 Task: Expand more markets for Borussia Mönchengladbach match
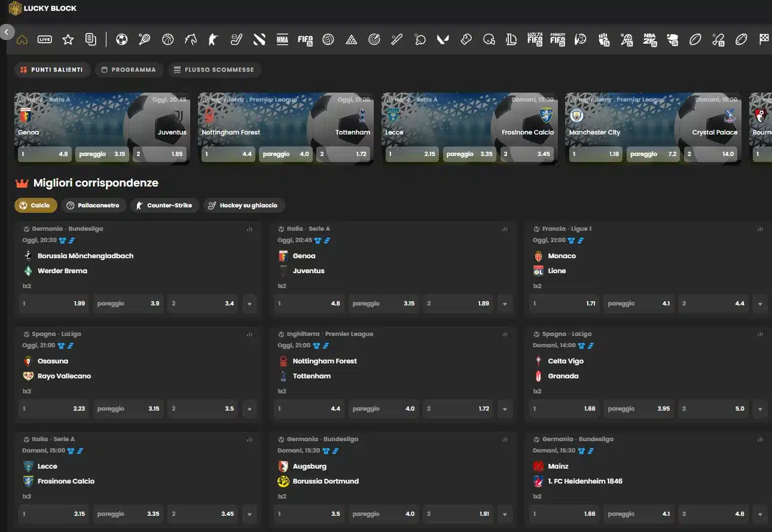[249, 304]
